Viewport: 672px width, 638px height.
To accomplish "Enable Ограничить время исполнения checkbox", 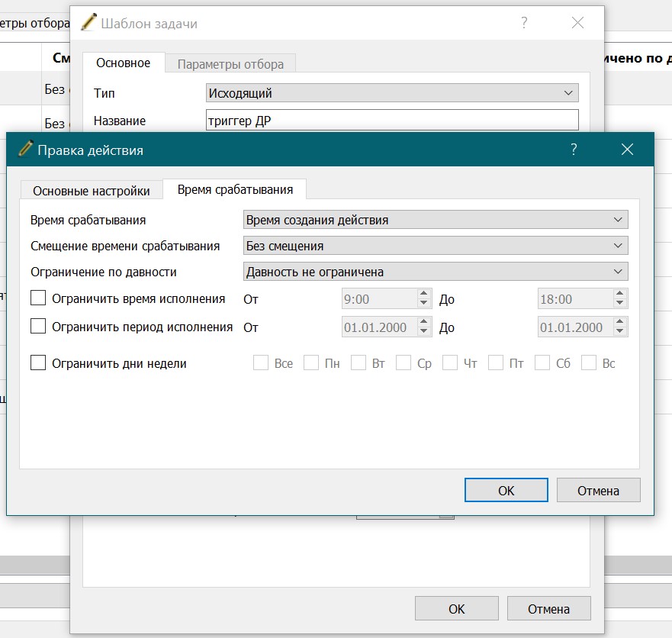I will click(x=38, y=298).
